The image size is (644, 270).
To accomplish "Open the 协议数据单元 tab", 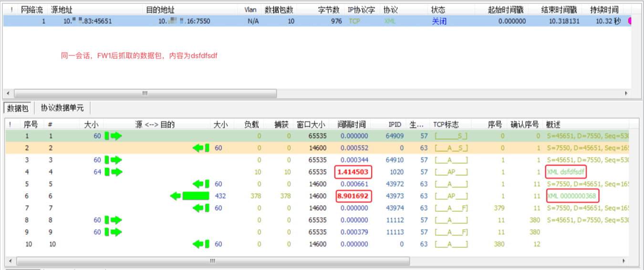I will coord(62,108).
